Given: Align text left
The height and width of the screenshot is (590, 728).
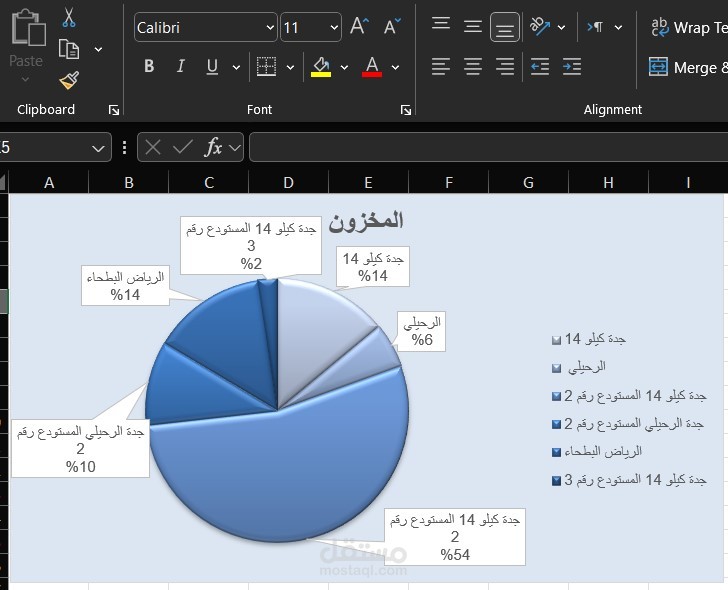Looking at the screenshot, I should (441, 66).
